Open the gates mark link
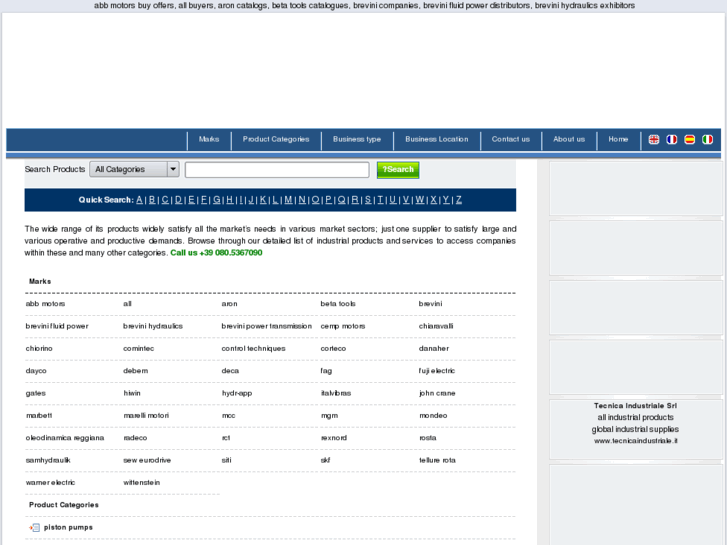The image size is (727, 545). click(x=36, y=393)
